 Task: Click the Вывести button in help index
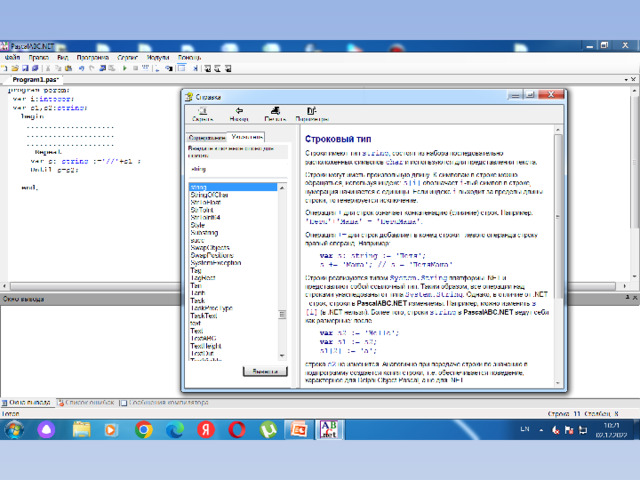pos(265,371)
